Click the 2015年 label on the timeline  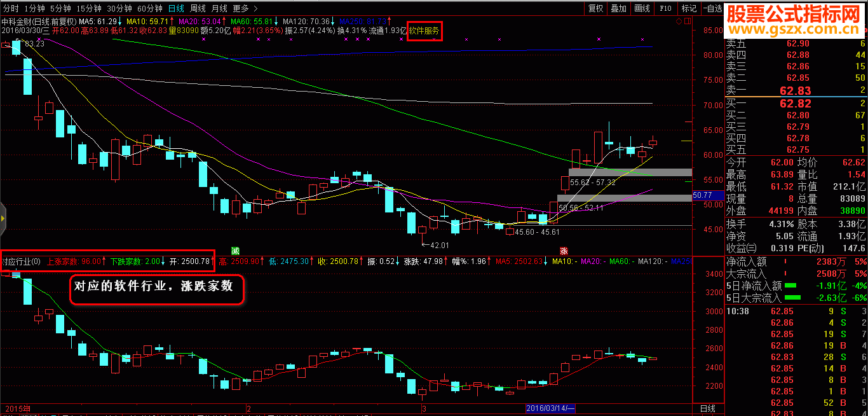click(17, 408)
